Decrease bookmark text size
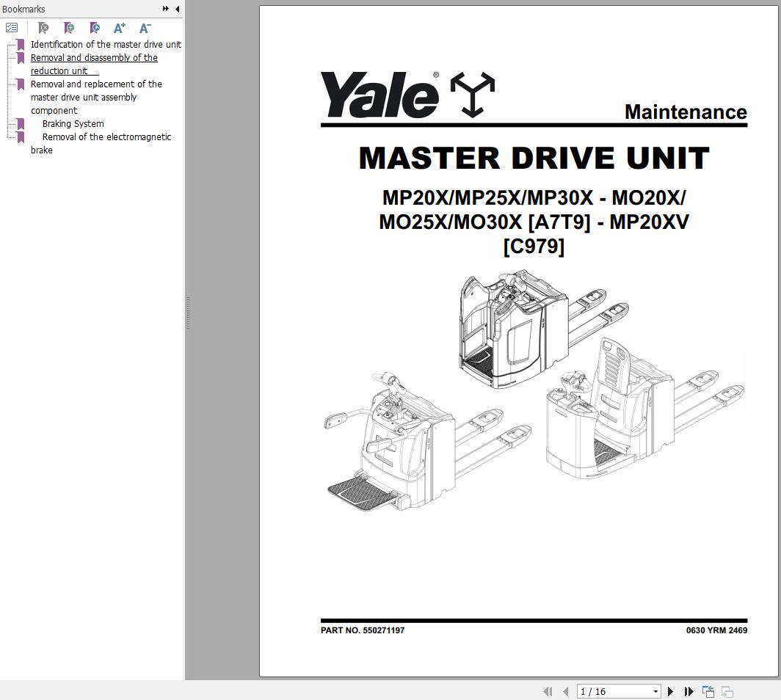The height and width of the screenshot is (700, 781). click(145, 27)
